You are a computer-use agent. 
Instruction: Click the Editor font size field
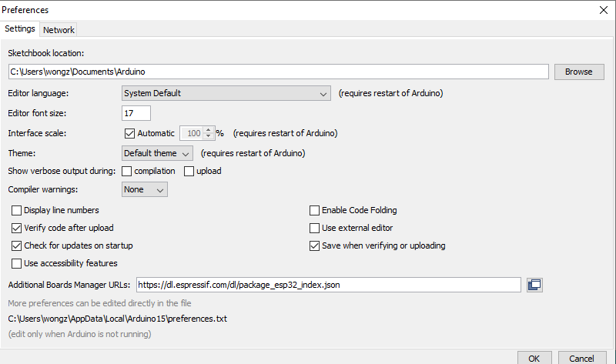[x=136, y=113]
